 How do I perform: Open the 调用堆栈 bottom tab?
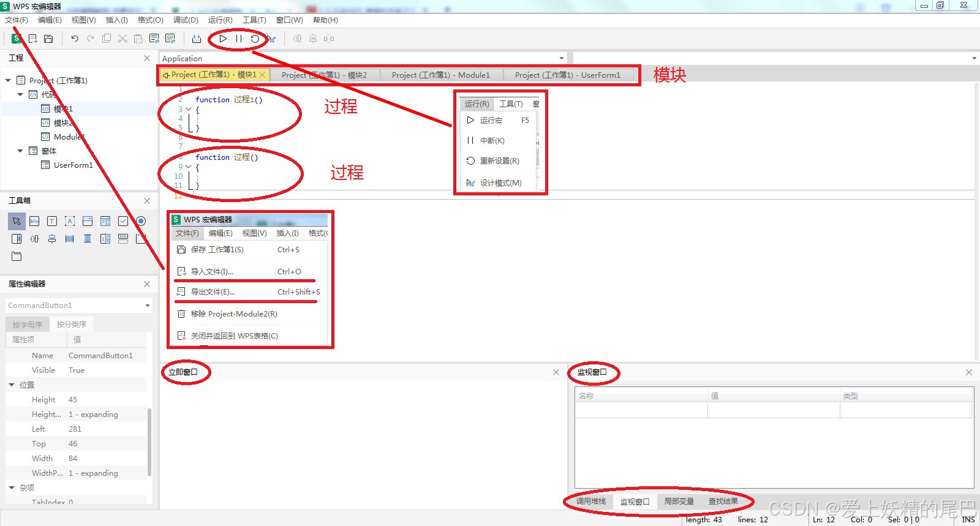coord(591,502)
